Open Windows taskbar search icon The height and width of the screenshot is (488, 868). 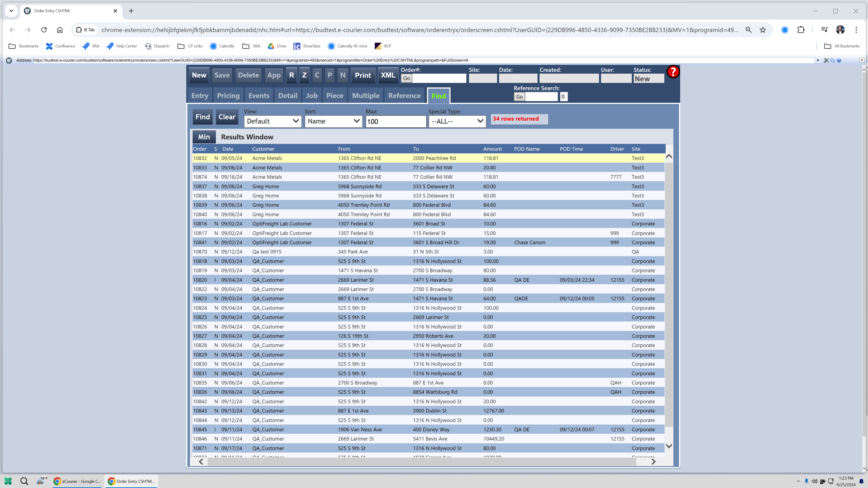[24, 481]
